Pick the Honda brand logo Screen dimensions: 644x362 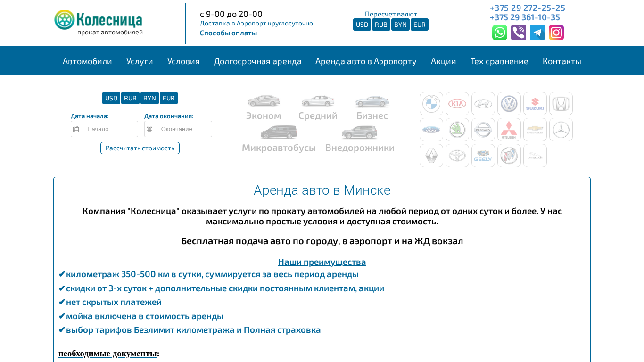coord(561,104)
